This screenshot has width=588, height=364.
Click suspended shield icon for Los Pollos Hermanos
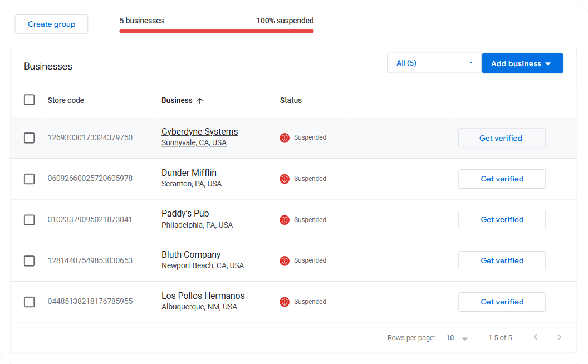[284, 302]
